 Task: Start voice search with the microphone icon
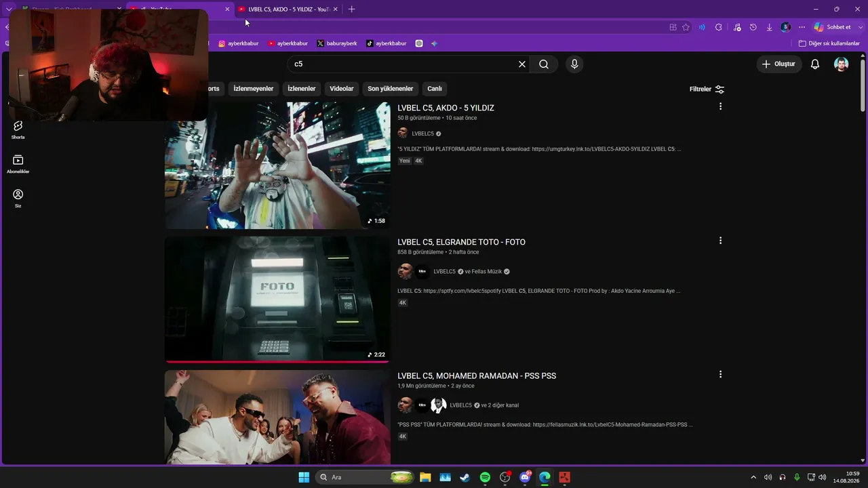(574, 64)
